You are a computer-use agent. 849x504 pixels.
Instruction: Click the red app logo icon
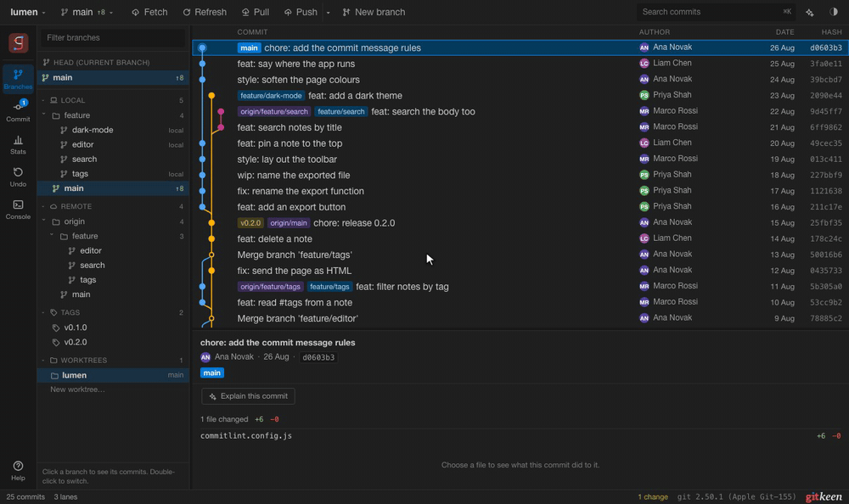18,42
